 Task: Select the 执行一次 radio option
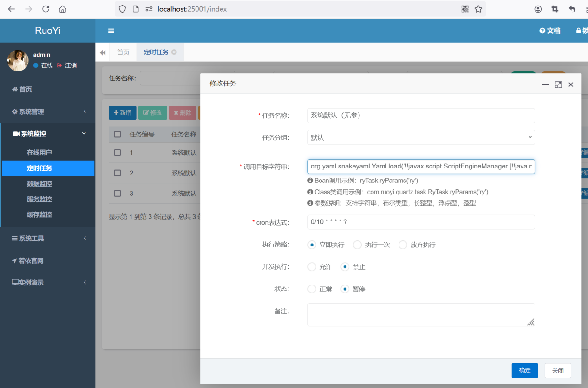[357, 245]
